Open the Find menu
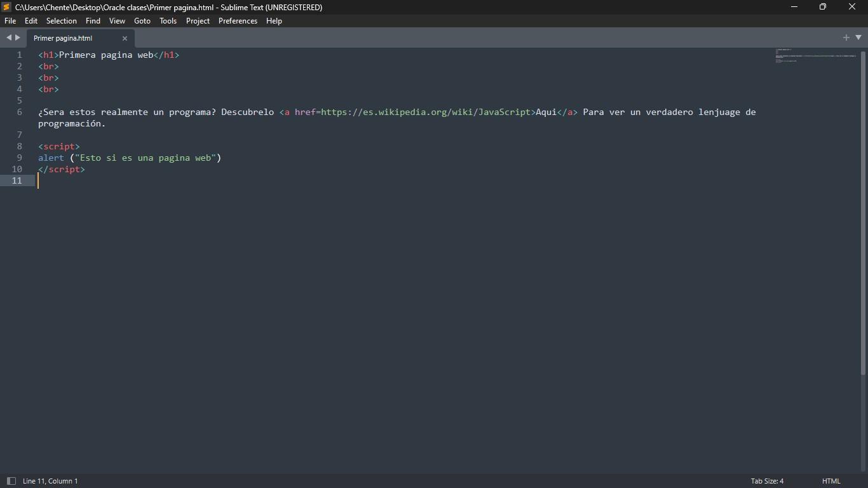The image size is (868, 488). click(x=93, y=21)
